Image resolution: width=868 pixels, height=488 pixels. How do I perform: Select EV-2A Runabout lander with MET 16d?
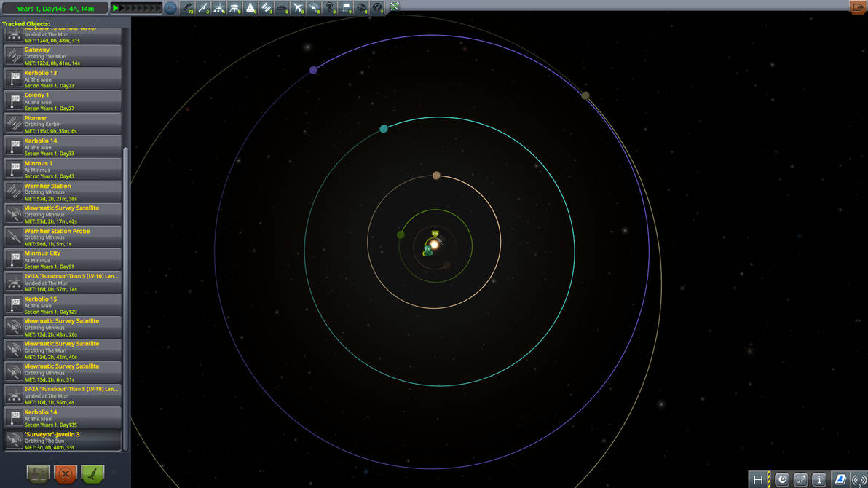(63, 282)
